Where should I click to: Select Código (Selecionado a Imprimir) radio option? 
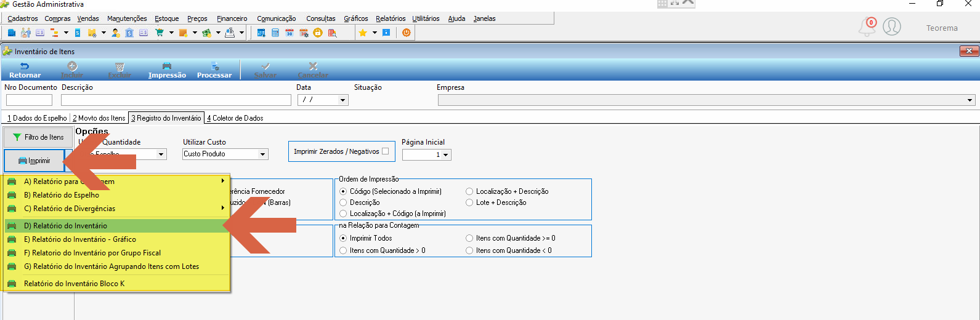(343, 191)
